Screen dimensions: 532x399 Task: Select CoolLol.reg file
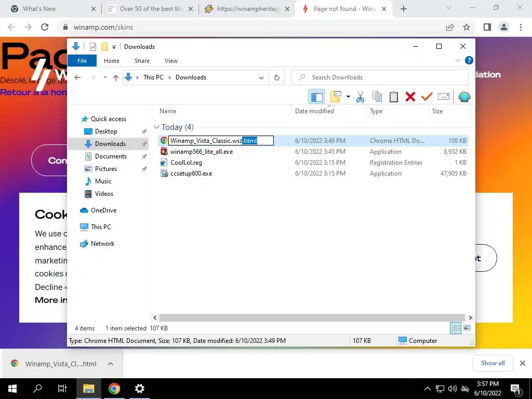pyautogui.click(x=186, y=163)
